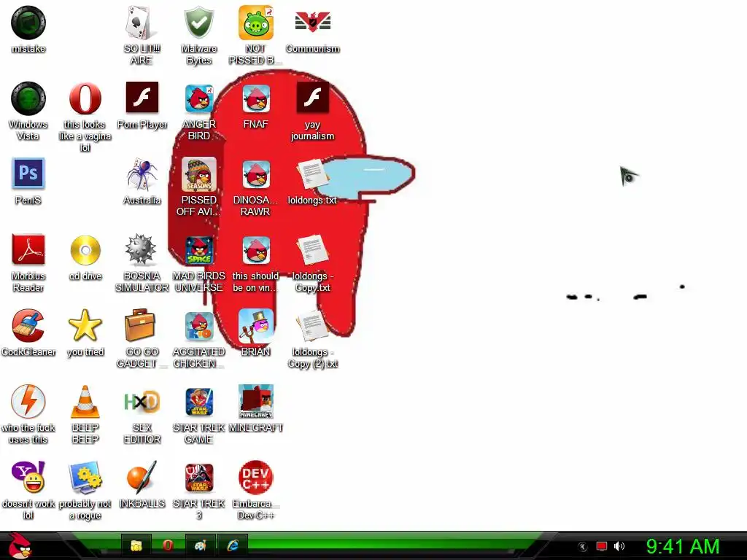Select the BRIAN slingshot bird icon
The height and width of the screenshot is (560, 747).
[x=256, y=326]
